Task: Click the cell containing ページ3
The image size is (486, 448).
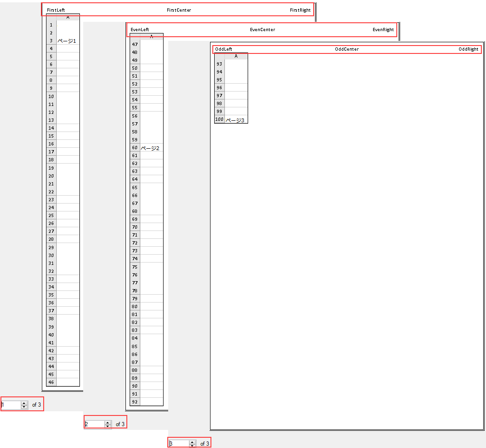Action: (236, 120)
